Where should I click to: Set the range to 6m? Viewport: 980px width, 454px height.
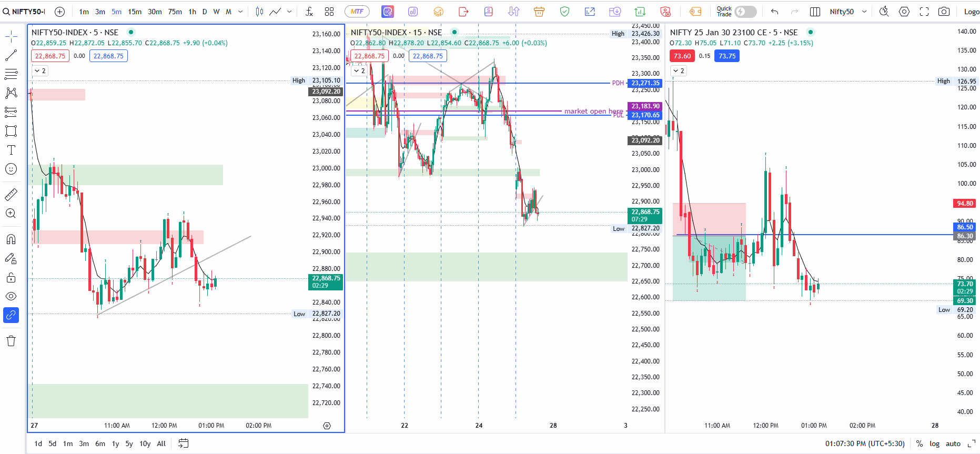click(x=100, y=443)
